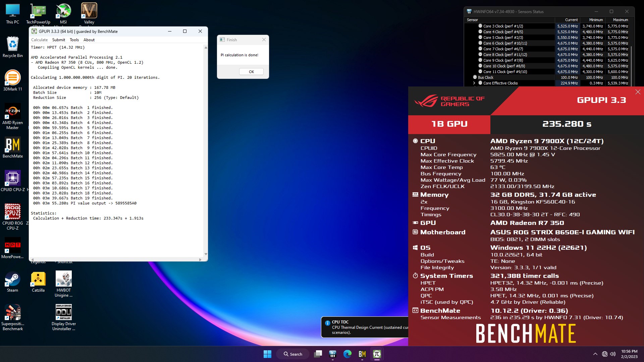Open the Recycle Bin
Viewport: 644px width, 362px height.
coord(12,47)
